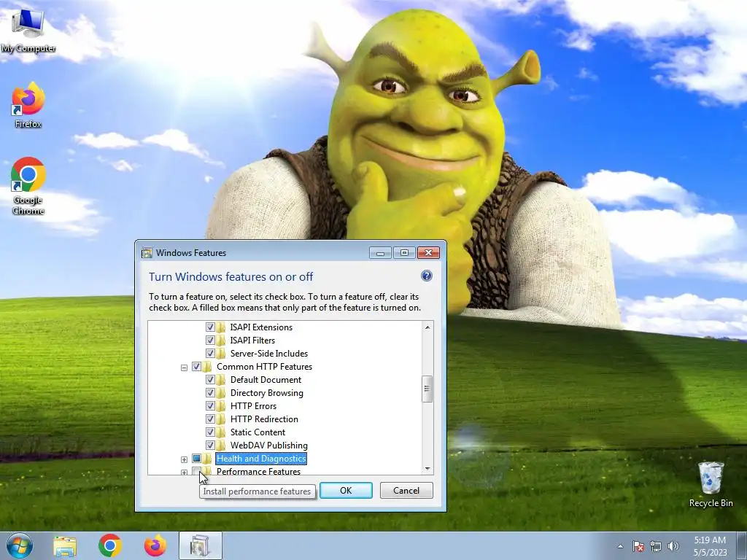Uncheck the Static Content checkbox

(210, 432)
